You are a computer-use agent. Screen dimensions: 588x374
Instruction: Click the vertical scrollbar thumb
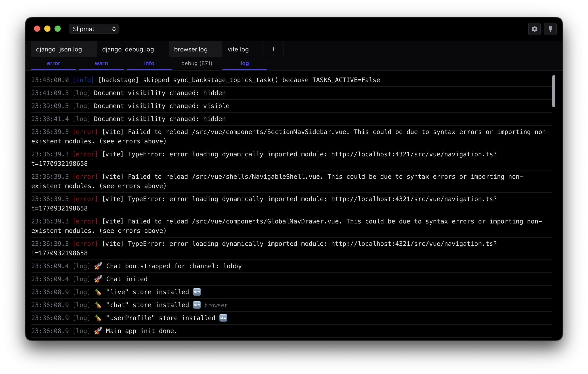(x=554, y=91)
